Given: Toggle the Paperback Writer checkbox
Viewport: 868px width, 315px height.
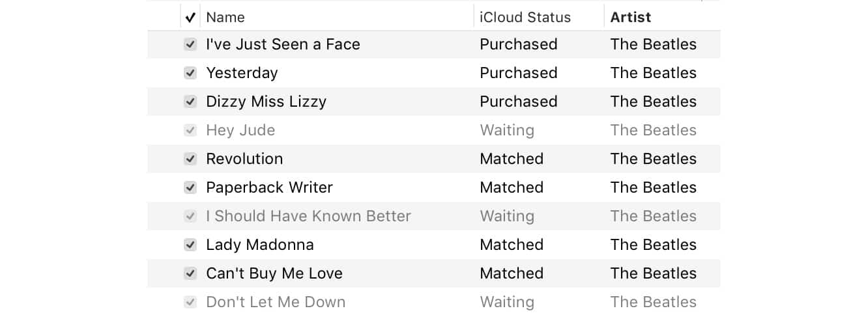Looking at the screenshot, I should [x=190, y=187].
